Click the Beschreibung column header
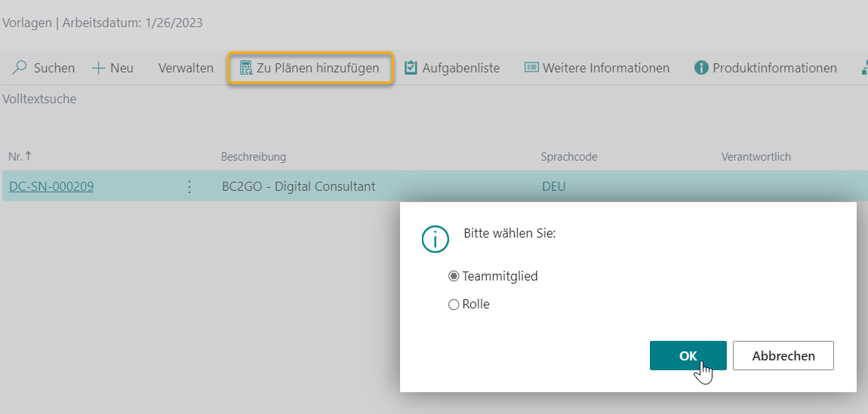 [x=254, y=157]
